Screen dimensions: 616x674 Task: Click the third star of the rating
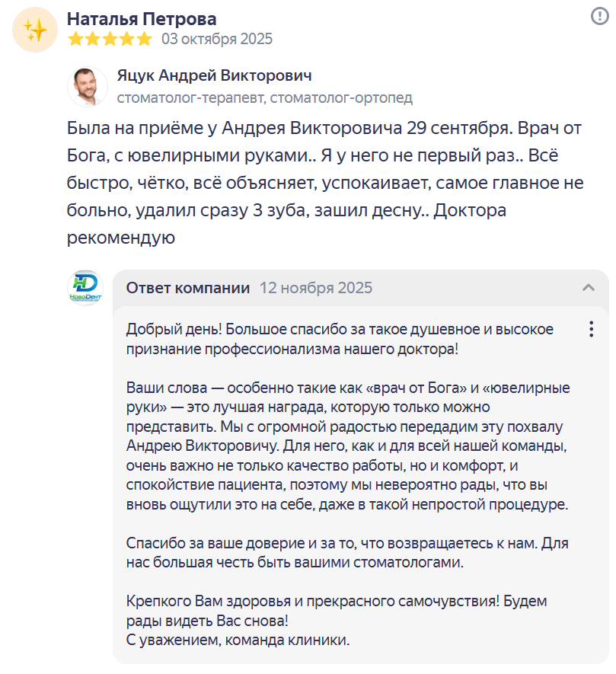click(x=110, y=39)
